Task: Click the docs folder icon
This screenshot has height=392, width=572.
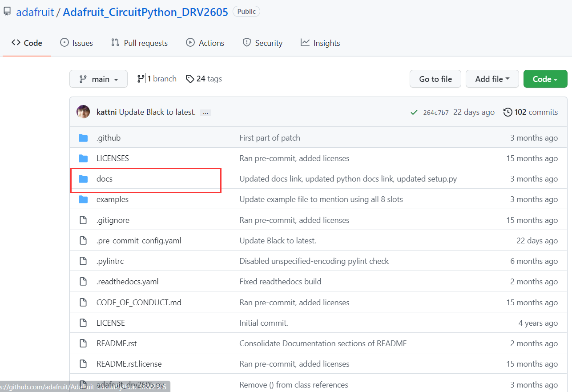Action: 83,179
